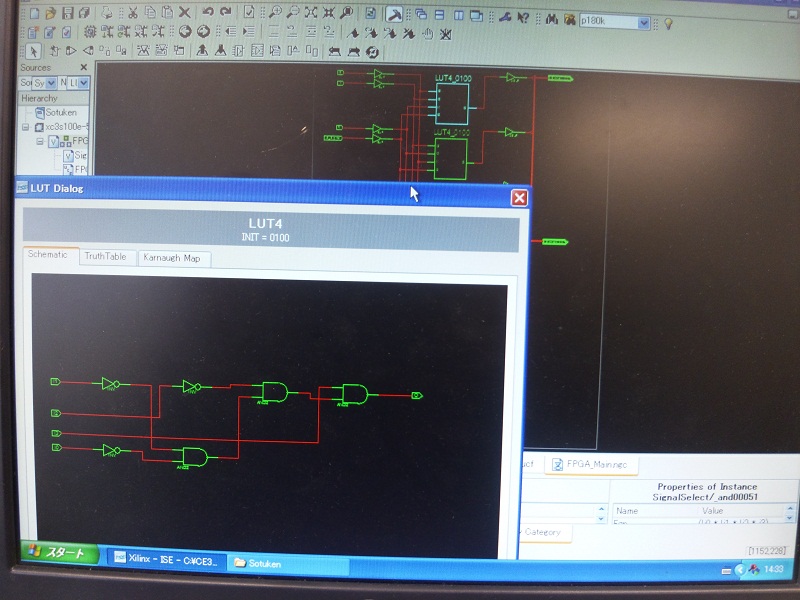Close the Sources panel
Image resolution: width=800 pixels, height=600 pixels.
(x=84, y=67)
